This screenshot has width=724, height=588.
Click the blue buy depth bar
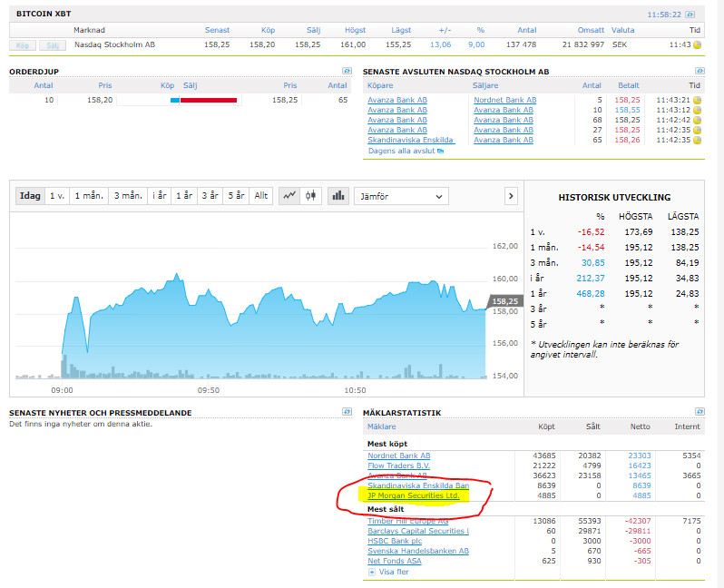click(175, 100)
